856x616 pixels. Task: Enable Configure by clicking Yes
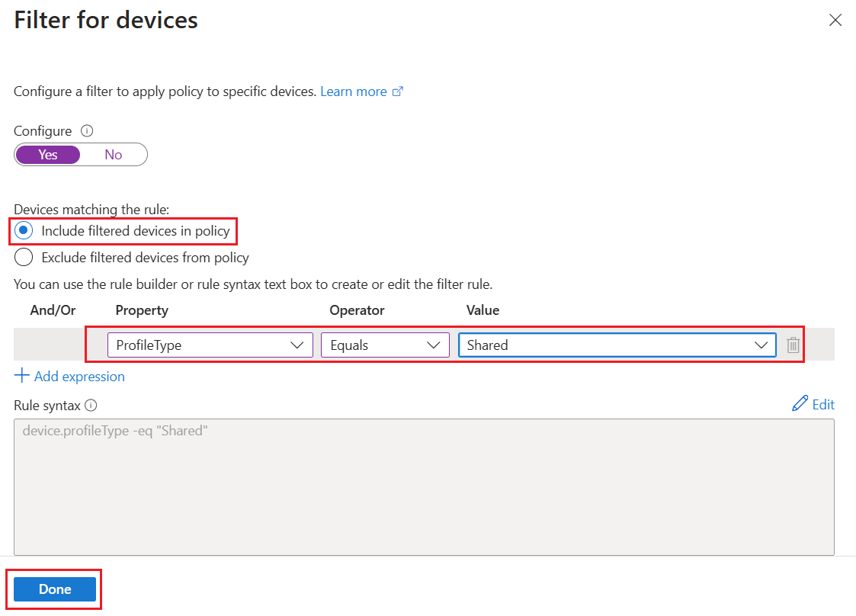[47, 154]
